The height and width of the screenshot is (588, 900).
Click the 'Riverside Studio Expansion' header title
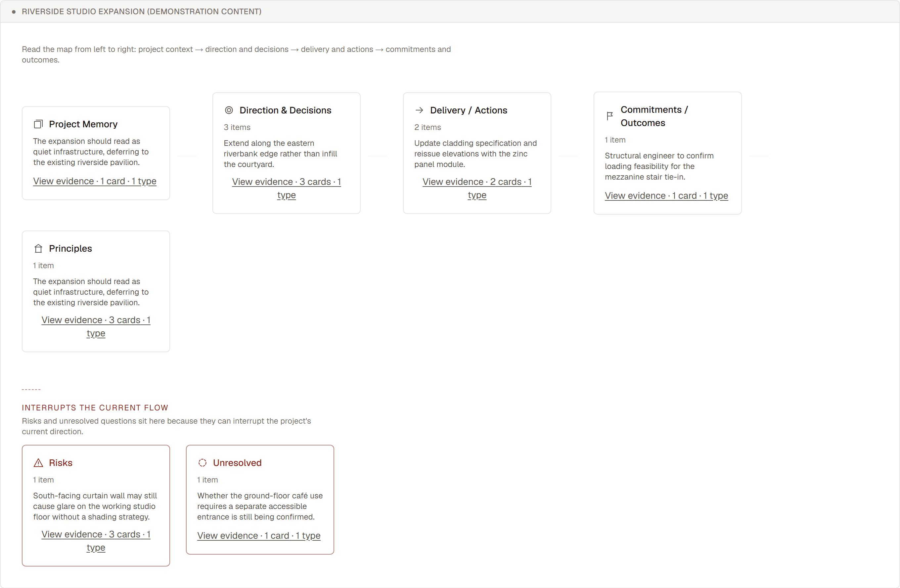(141, 11)
